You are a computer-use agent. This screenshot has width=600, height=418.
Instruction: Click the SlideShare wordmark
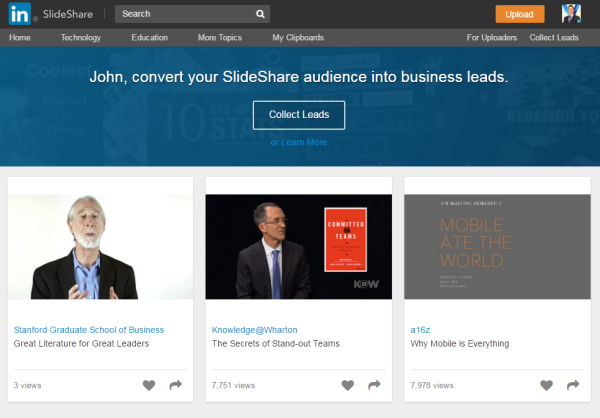(x=68, y=14)
